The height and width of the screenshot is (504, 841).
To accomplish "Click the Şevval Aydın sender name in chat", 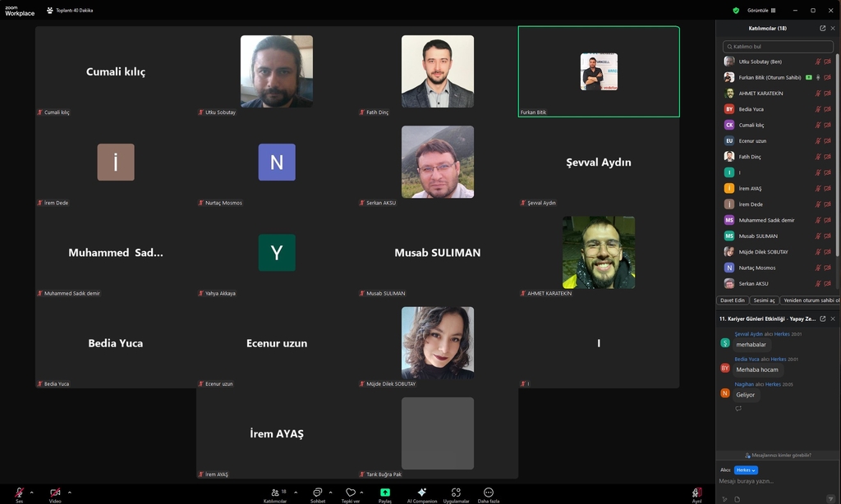I will (x=749, y=334).
